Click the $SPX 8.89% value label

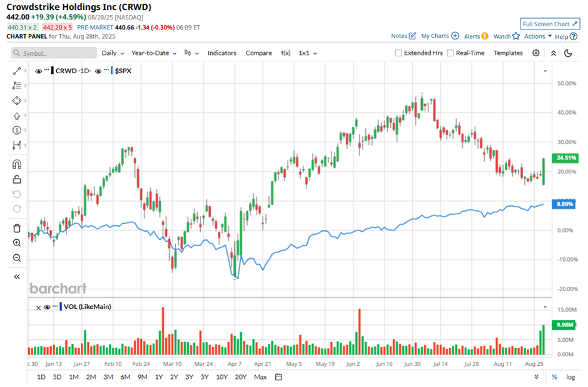point(564,204)
